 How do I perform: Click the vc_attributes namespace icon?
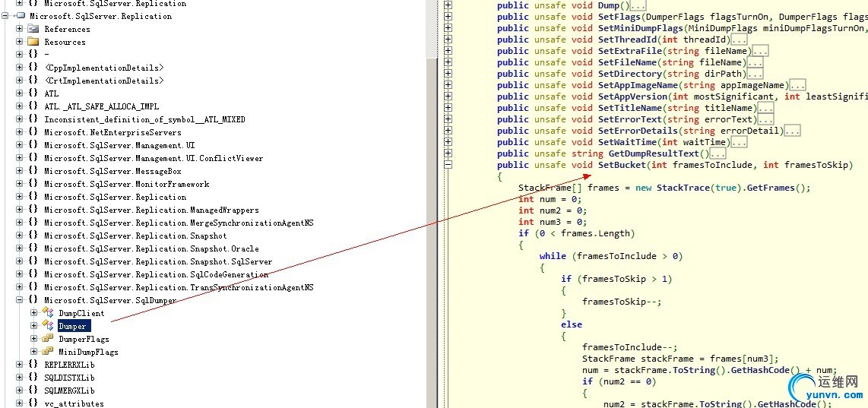pos(33,403)
